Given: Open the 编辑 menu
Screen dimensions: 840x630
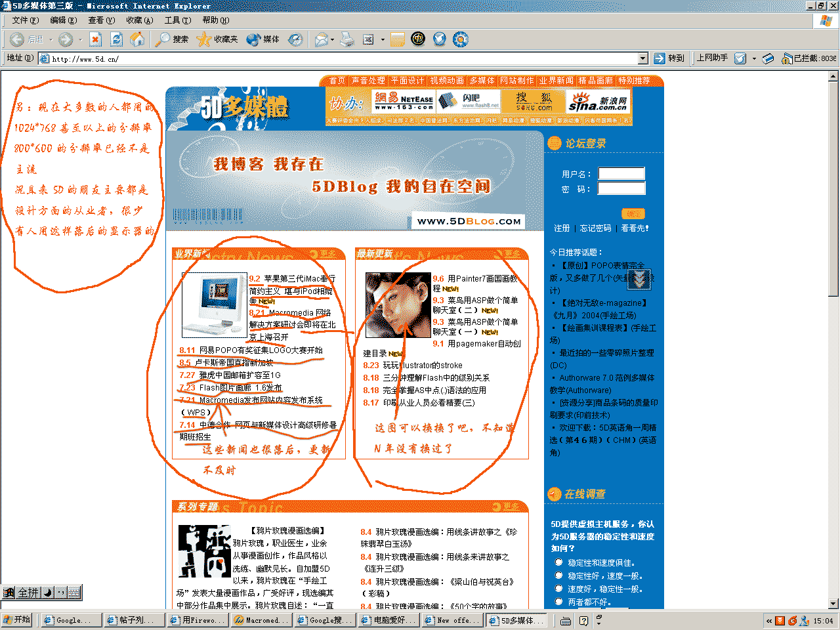Looking at the screenshot, I should [x=64, y=20].
